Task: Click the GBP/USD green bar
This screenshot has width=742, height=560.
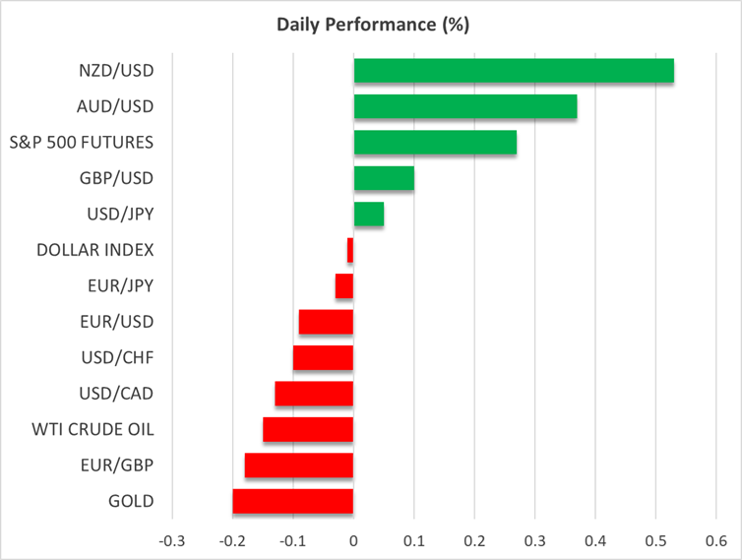Action: [x=384, y=178]
